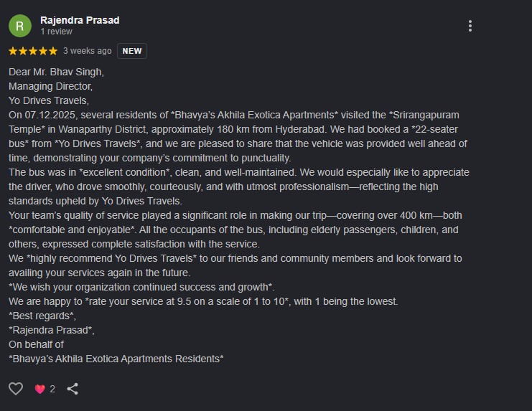Click the final Apartments Residents signature line
The image size is (532, 411).
tap(116, 359)
